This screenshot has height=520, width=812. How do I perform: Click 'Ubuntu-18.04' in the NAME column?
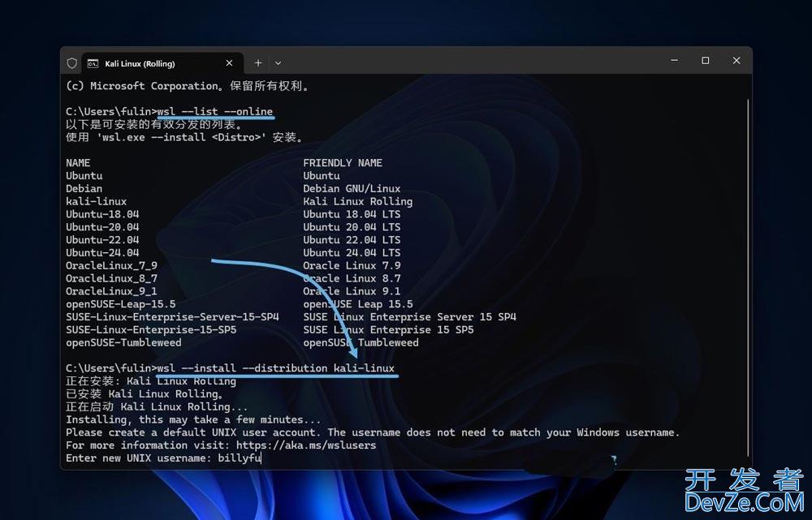(102, 214)
